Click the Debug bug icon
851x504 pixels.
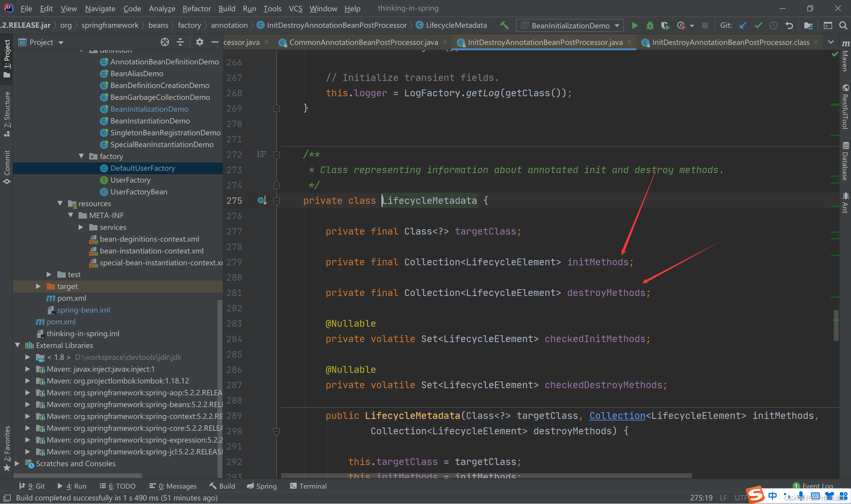click(649, 25)
